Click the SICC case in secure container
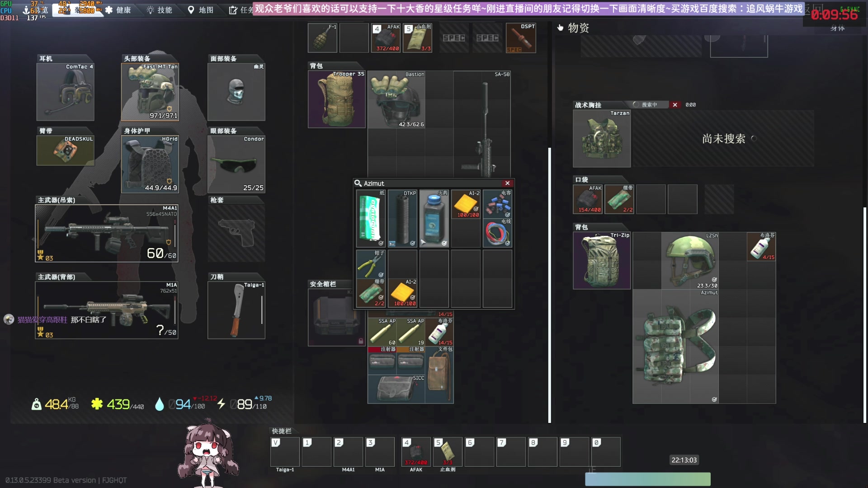 pyautogui.click(x=396, y=389)
